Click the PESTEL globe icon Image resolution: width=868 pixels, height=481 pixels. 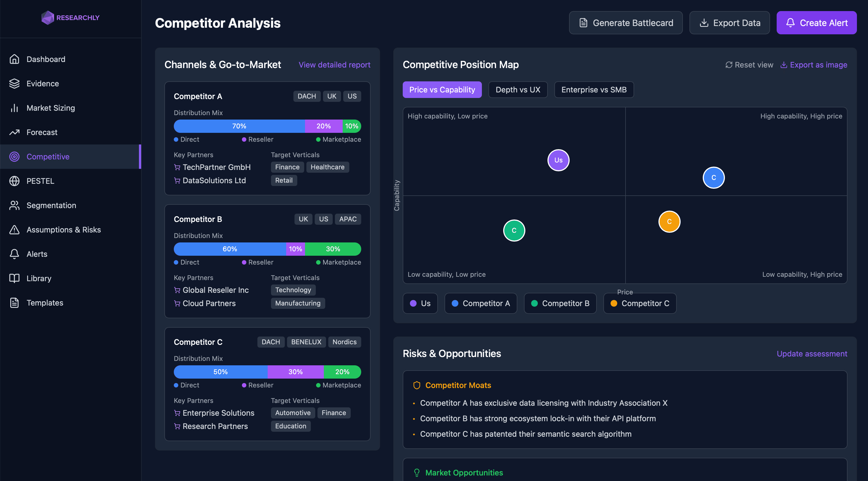pos(14,181)
